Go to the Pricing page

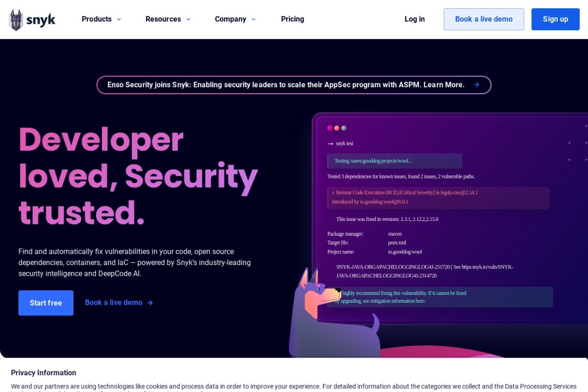pyautogui.click(x=293, y=19)
